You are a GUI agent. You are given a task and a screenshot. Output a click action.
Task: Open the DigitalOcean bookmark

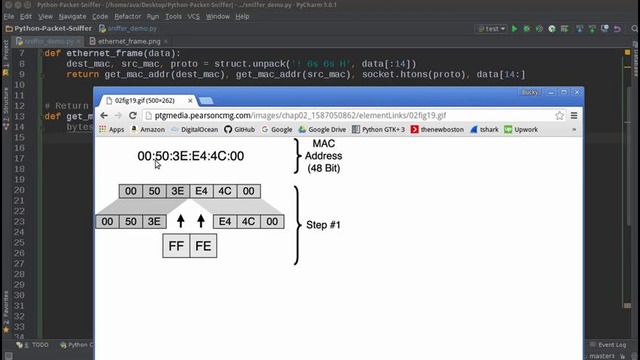(195, 129)
